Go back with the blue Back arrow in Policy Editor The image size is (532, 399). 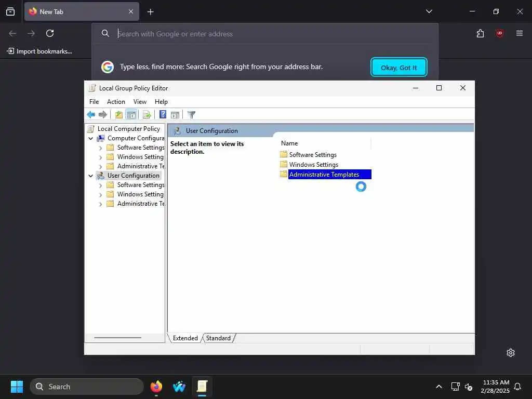point(91,115)
